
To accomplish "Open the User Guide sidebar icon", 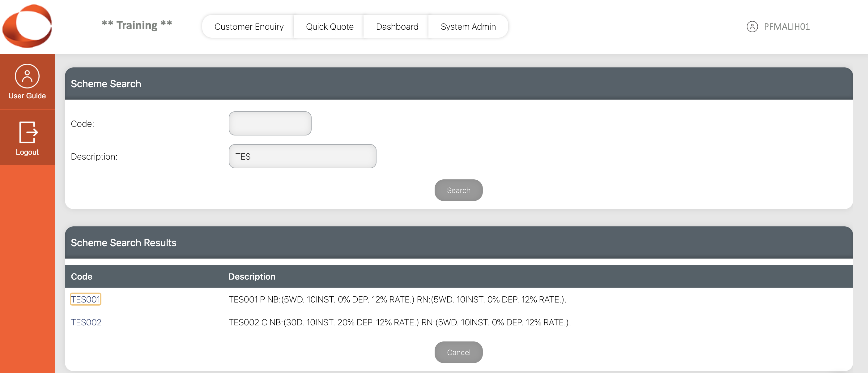I will click(27, 76).
